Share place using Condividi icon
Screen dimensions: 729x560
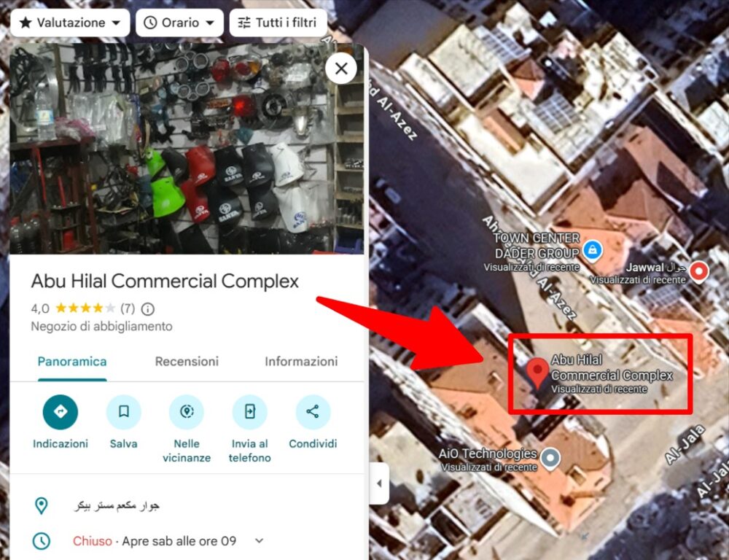pos(313,412)
